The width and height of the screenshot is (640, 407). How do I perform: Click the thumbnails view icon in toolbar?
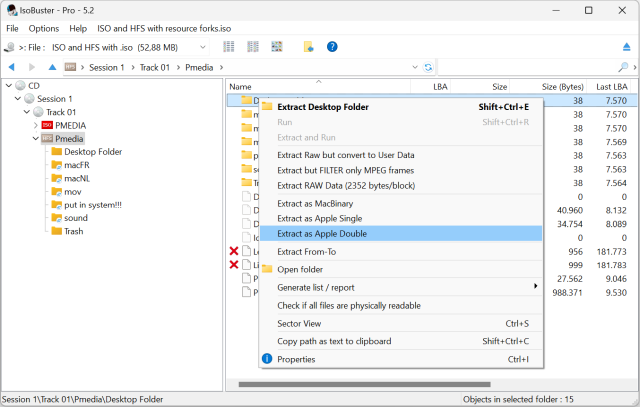[277, 47]
